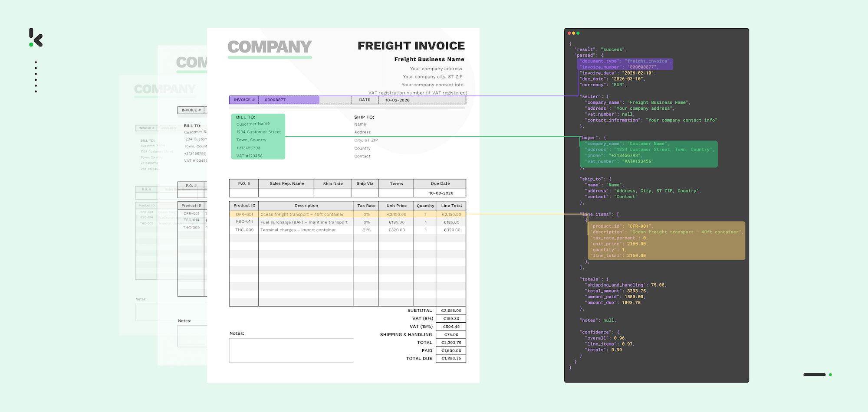Click the green dot in code window titlebar
868x412 pixels.
click(578, 33)
